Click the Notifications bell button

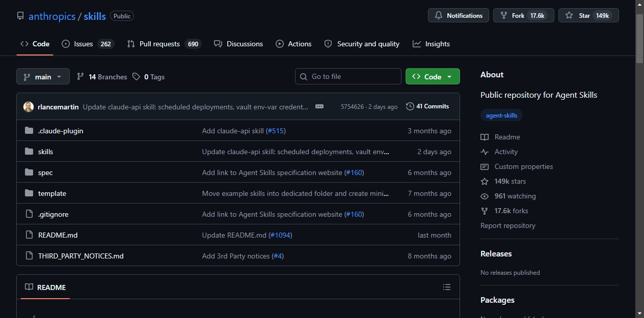pyautogui.click(x=459, y=16)
